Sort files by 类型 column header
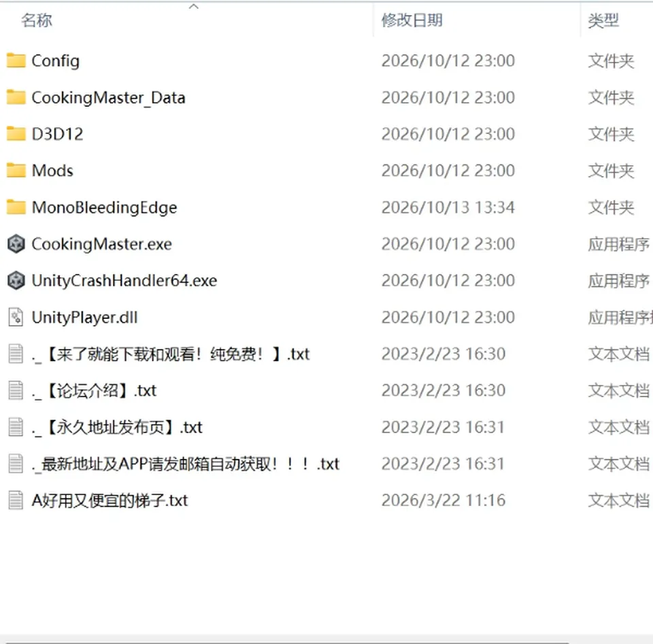The width and height of the screenshot is (653, 644). [x=603, y=20]
